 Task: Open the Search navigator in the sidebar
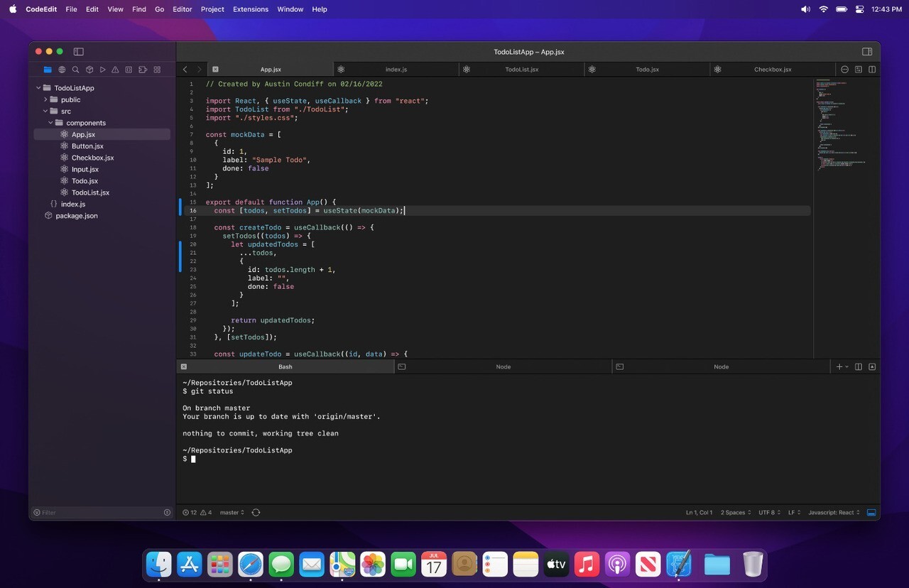click(75, 70)
